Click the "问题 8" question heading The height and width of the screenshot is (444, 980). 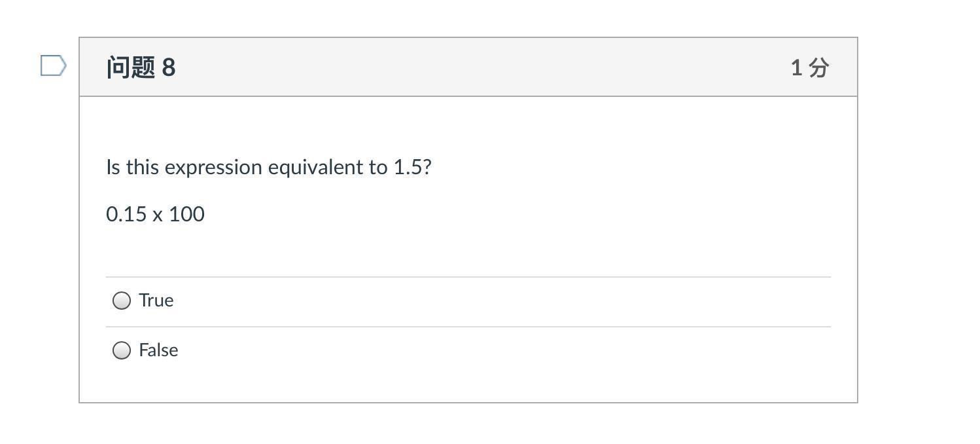click(x=141, y=67)
